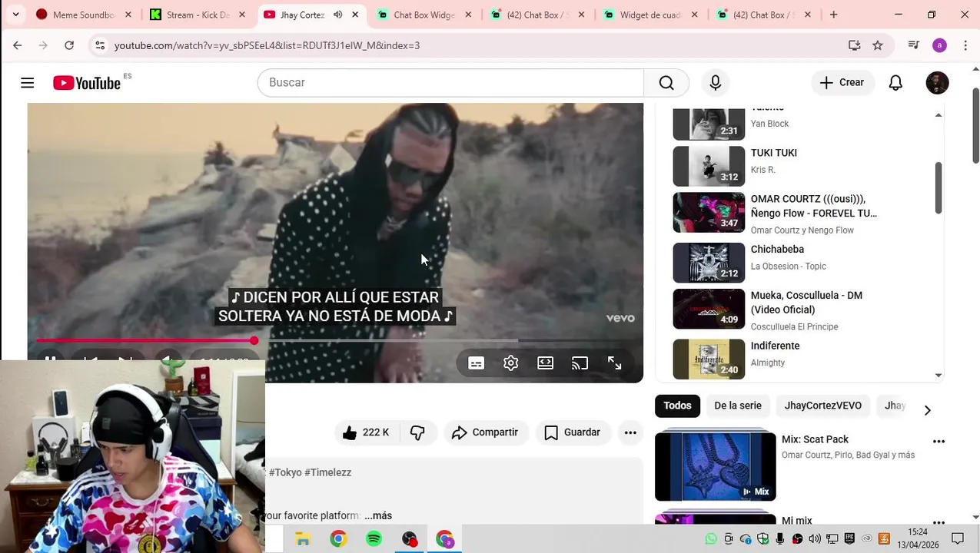Screen dimensions: 980x553
Task: Open the Windows notification center
Action: click(x=958, y=538)
